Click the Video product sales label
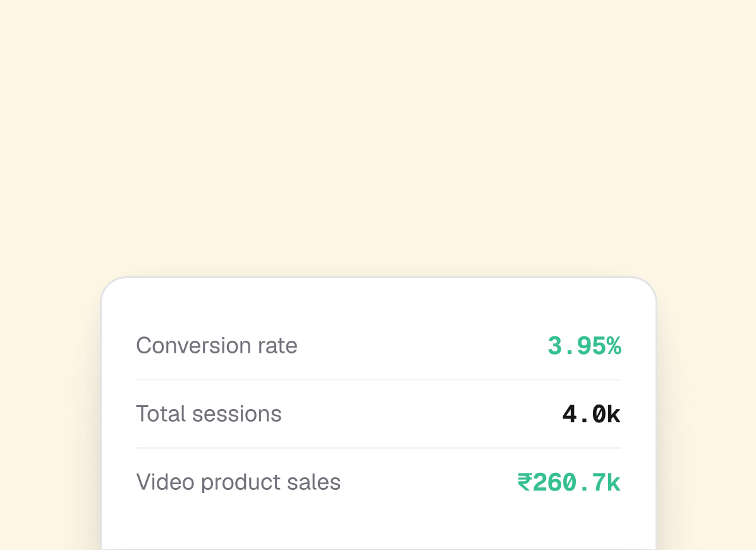The image size is (756, 550). click(238, 482)
